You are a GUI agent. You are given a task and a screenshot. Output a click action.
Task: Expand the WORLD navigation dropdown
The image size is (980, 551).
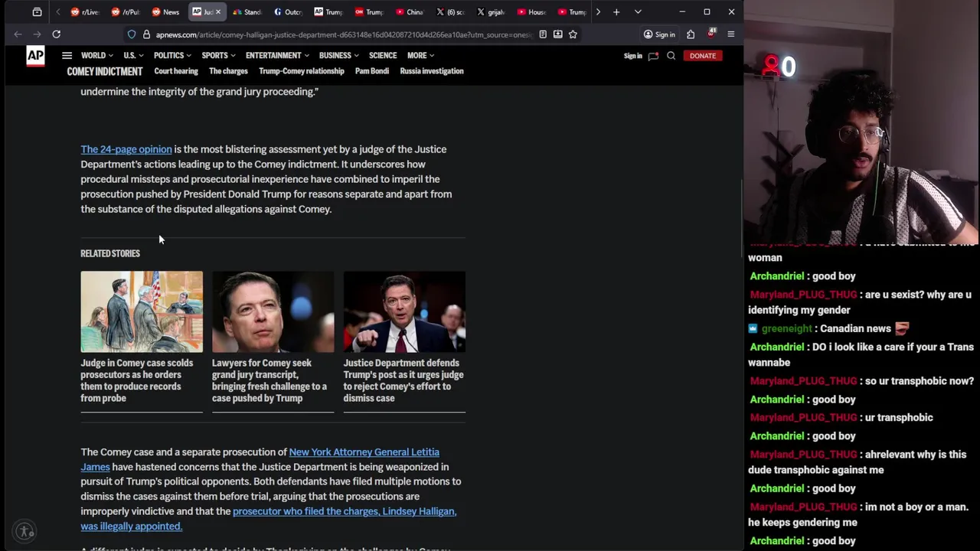[97, 56]
